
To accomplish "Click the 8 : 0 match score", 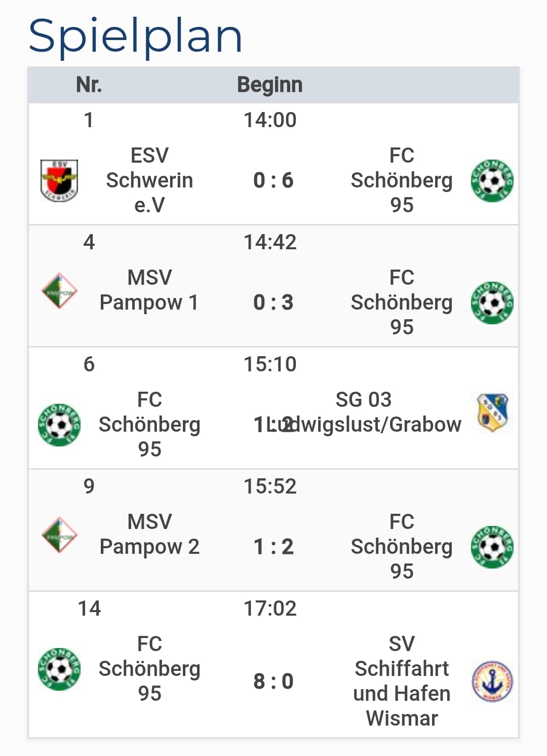I will (x=273, y=682).
